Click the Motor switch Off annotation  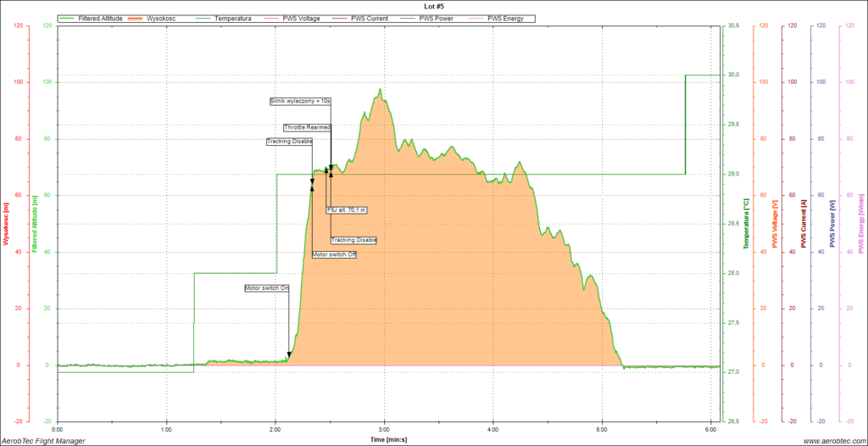coord(334,254)
